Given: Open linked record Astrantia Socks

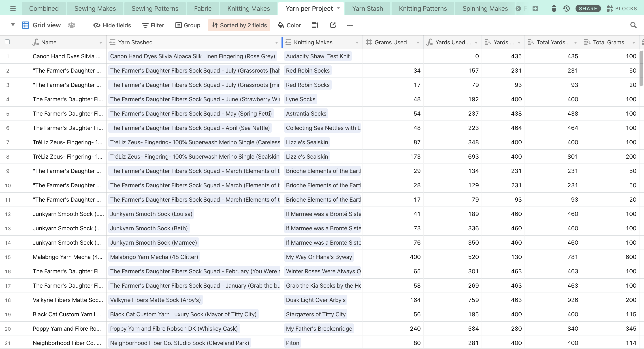Looking at the screenshot, I should point(306,113).
